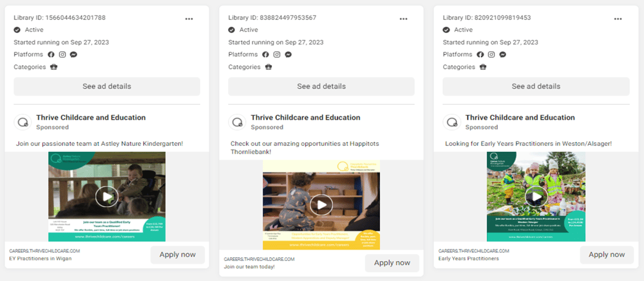
Task: Select text 'Library ID: 820921099819453'
Action: point(487,17)
